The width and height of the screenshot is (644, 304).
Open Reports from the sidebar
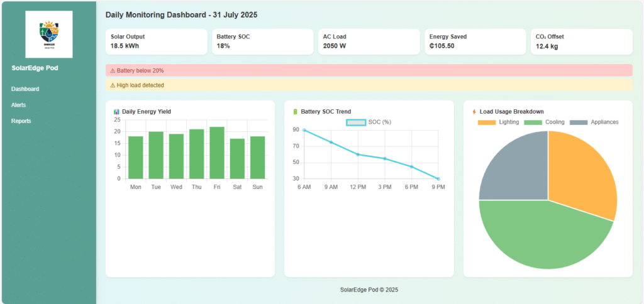tap(21, 121)
